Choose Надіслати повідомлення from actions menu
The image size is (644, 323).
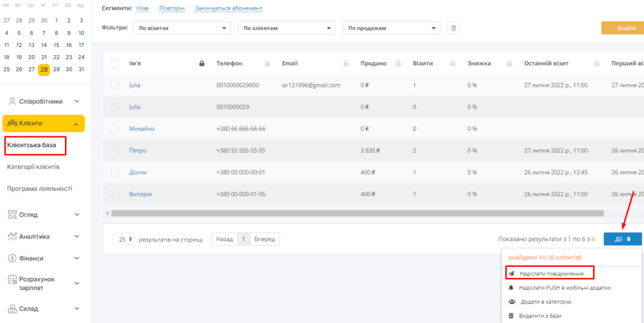tap(551, 273)
